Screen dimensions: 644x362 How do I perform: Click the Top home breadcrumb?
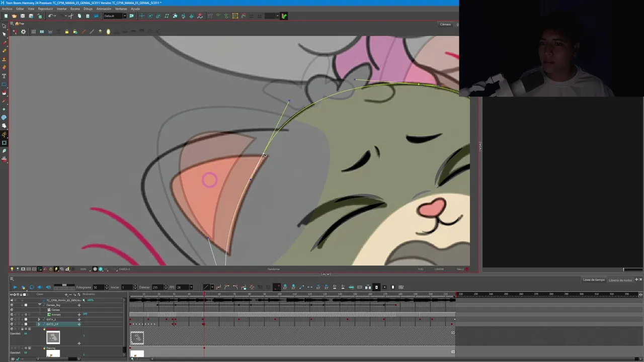(x=20, y=24)
